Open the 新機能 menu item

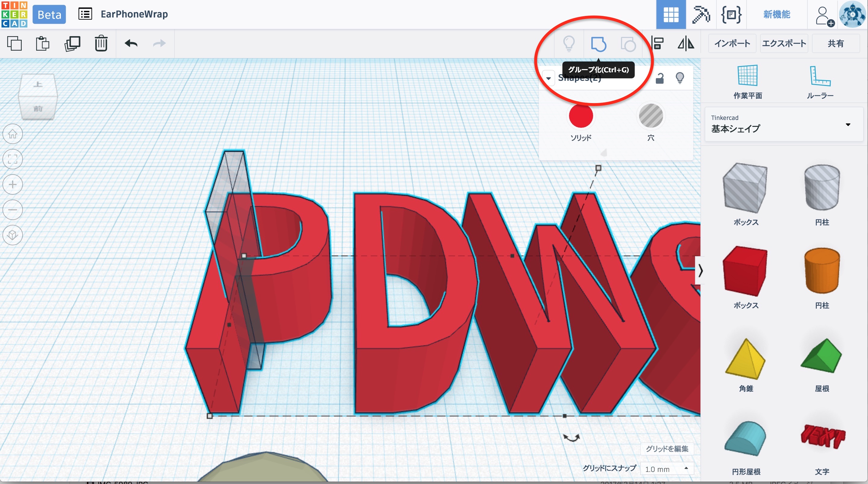tap(777, 14)
